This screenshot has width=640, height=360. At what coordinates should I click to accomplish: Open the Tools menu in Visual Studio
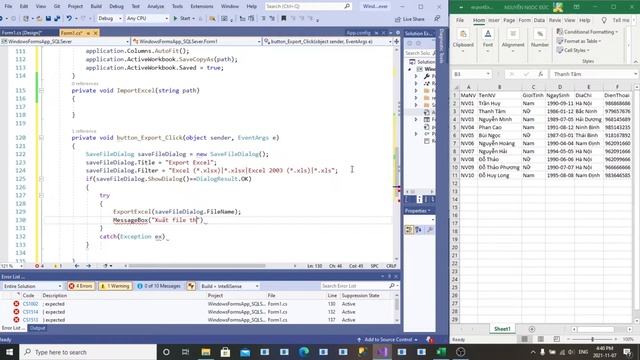tap(177, 7)
